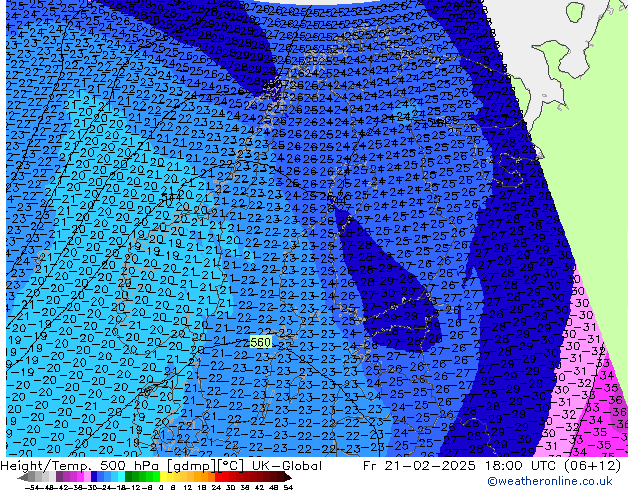Click the yellow swatch in the temperature legend
The image size is (634, 490).
pos(163,477)
